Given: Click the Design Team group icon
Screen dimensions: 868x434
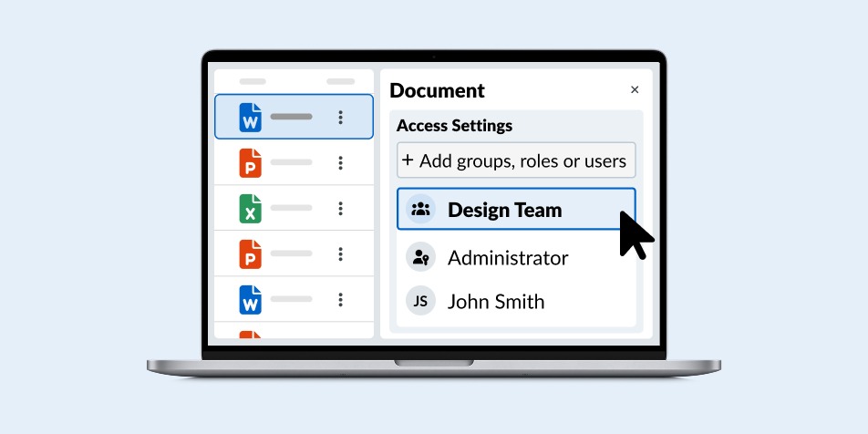Looking at the screenshot, I should pyautogui.click(x=420, y=210).
